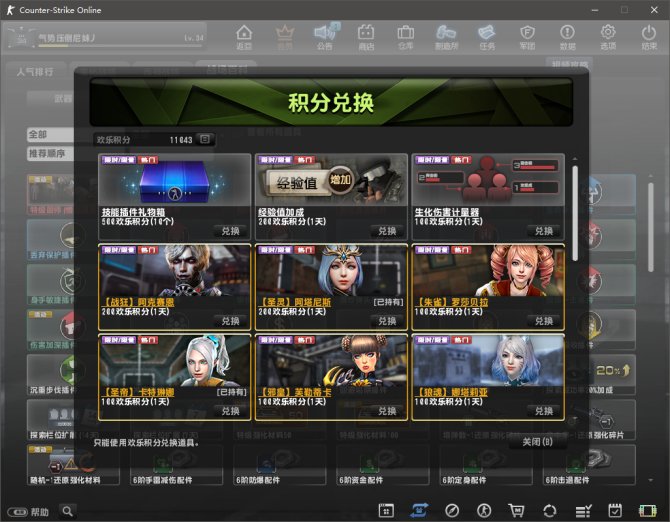Toggle the 帮助 help switch at bottom left
The width and height of the screenshot is (670, 522).
[17, 512]
